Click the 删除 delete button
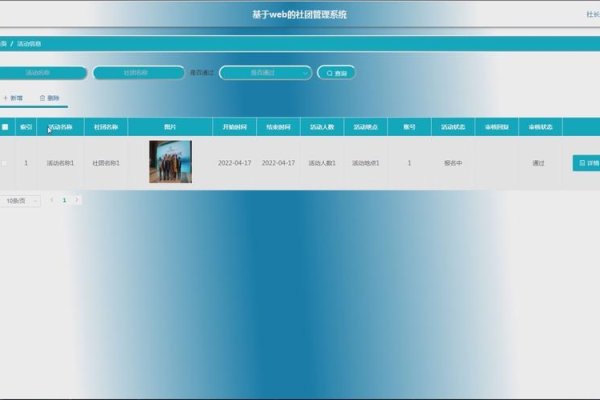This screenshot has width=600, height=400. pos(49,98)
